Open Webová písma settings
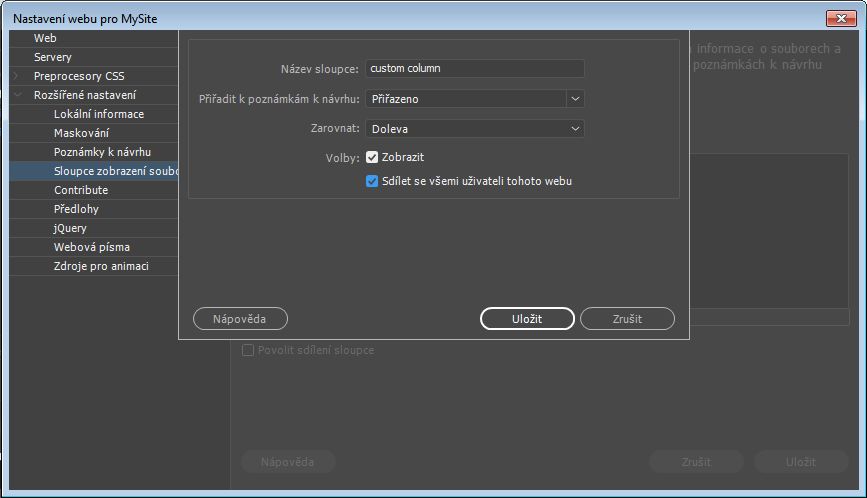 pos(93,247)
